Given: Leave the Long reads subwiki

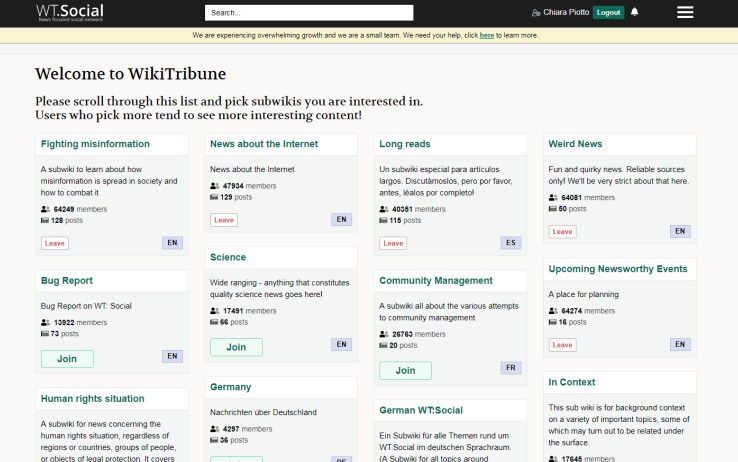Looking at the screenshot, I should 393,243.
